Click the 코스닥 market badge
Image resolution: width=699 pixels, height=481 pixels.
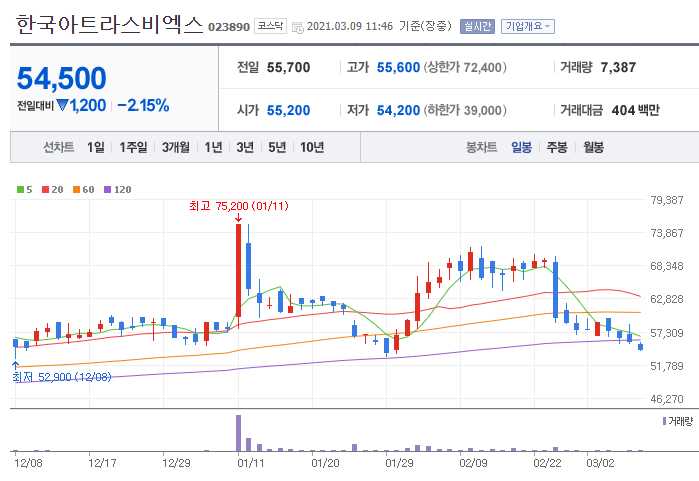click(271, 26)
